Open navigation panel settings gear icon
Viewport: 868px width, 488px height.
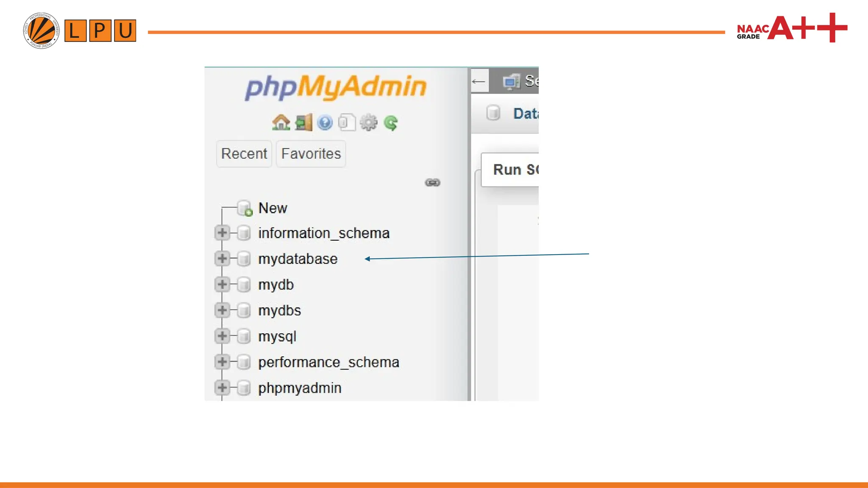click(x=369, y=123)
